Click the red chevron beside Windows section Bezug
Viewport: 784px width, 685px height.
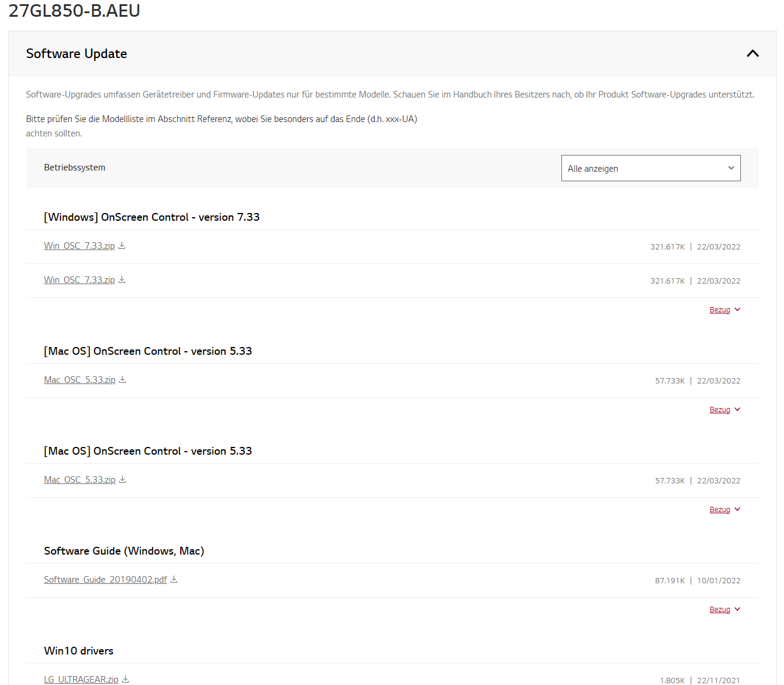pos(737,309)
